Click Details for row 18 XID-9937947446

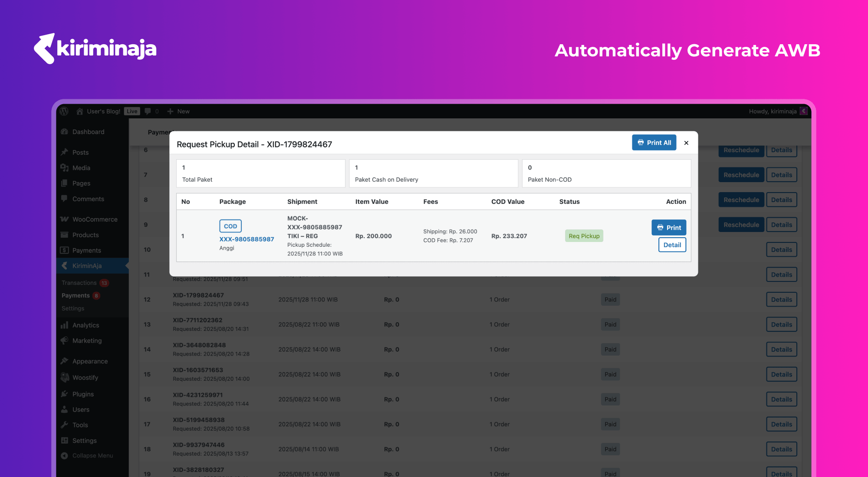[x=782, y=449]
